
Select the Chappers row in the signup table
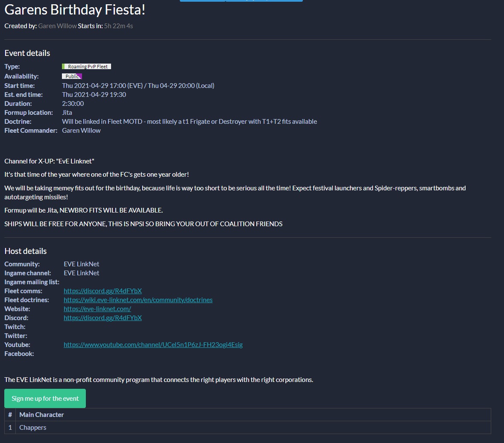click(32, 427)
